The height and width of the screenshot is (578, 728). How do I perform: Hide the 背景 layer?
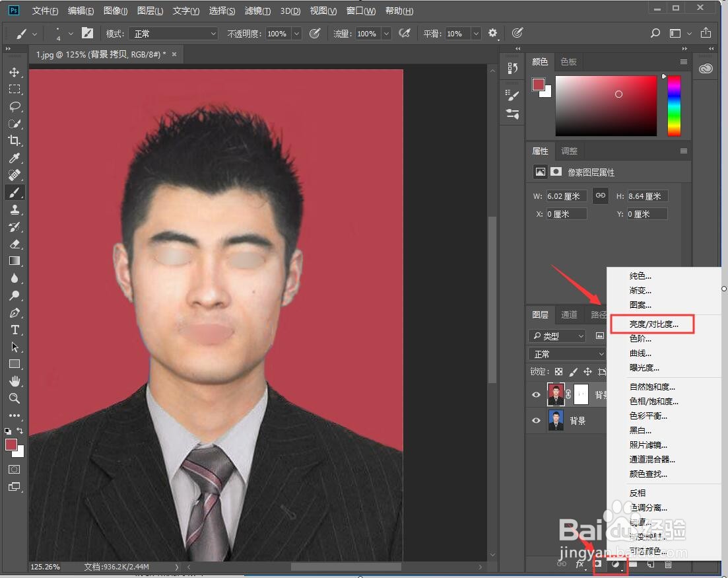[x=536, y=421]
